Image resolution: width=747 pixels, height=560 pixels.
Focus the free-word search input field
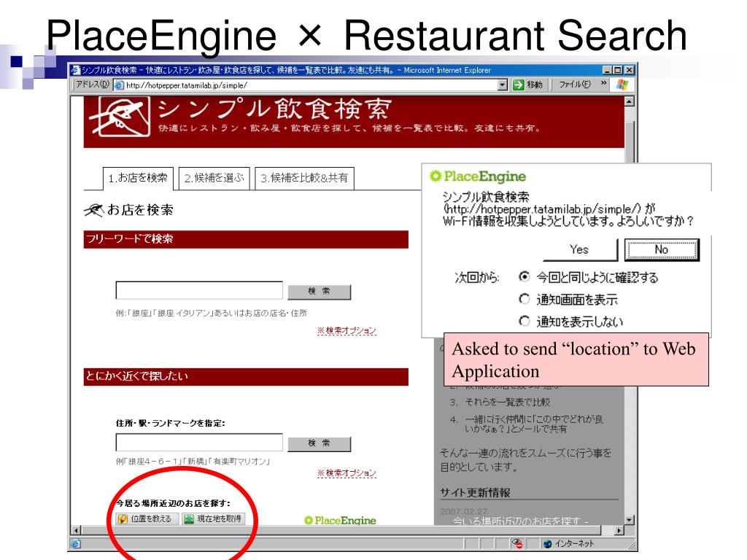click(199, 290)
